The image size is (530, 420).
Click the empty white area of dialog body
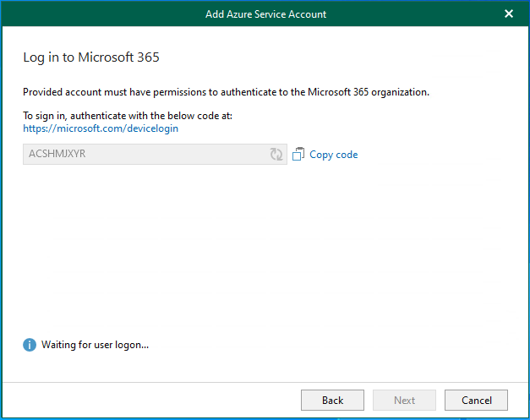click(265, 254)
